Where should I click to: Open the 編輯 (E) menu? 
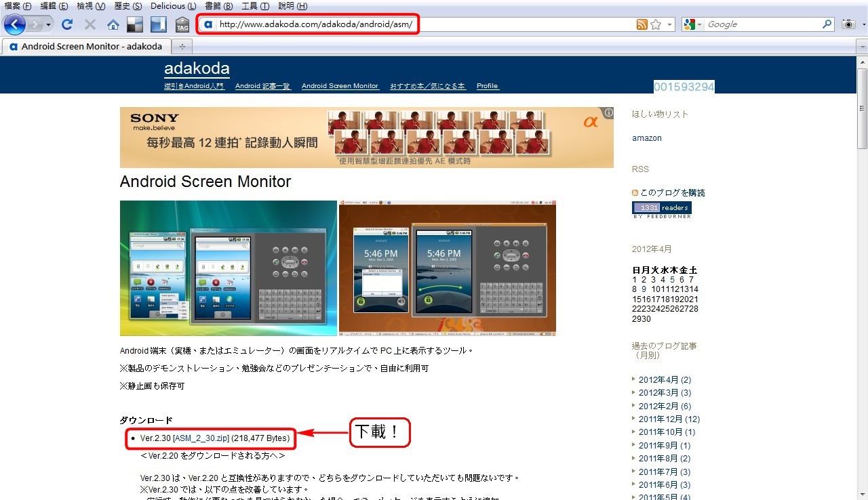pos(54,6)
